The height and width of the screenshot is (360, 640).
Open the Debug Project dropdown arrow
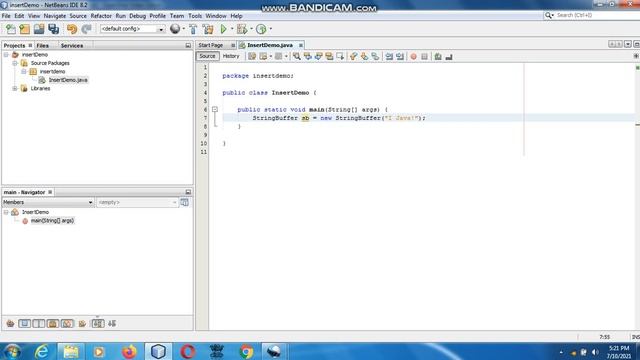tap(251, 29)
